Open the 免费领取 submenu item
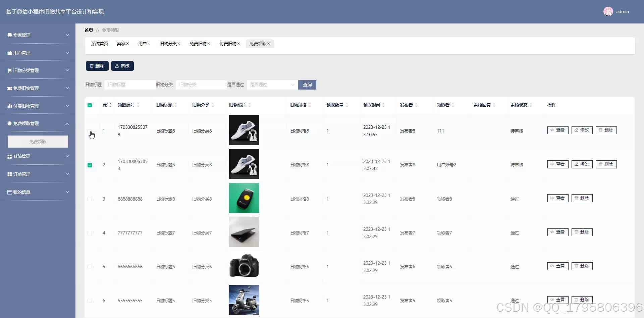 [38, 142]
